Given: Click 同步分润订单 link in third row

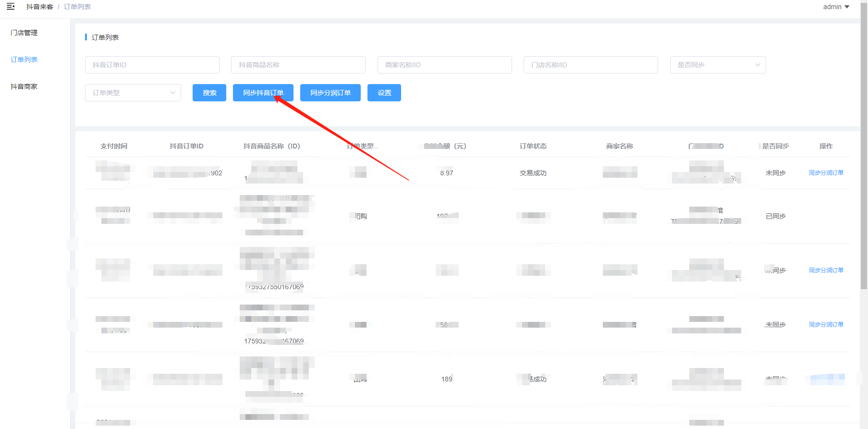Looking at the screenshot, I should tap(826, 270).
